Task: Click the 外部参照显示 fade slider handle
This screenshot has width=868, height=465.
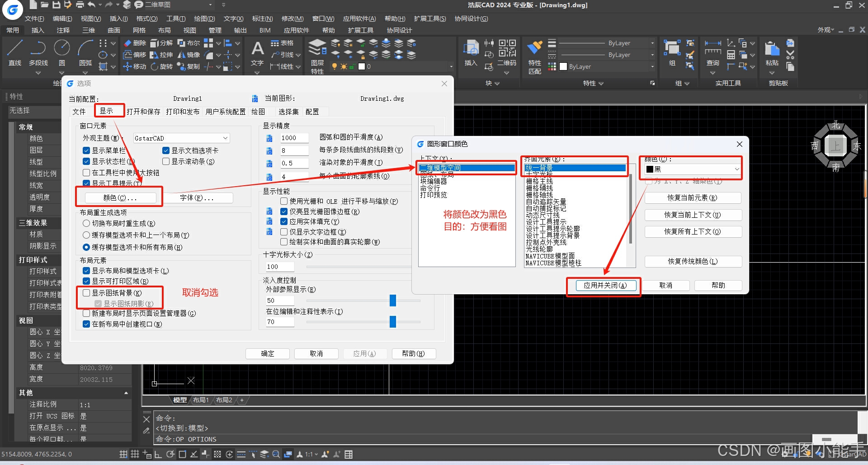Action: click(393, 301)
